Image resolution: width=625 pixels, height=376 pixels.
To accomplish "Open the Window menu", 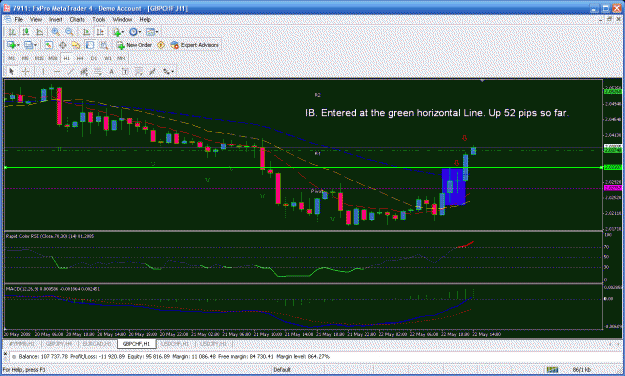I will click(x=122, y=19).
